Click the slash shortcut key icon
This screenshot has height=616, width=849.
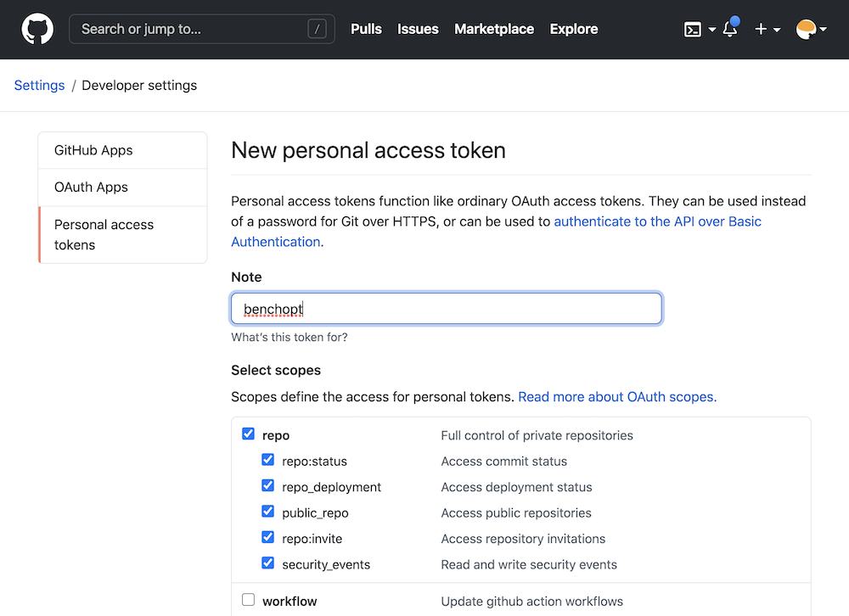click(x=317, y=29)
